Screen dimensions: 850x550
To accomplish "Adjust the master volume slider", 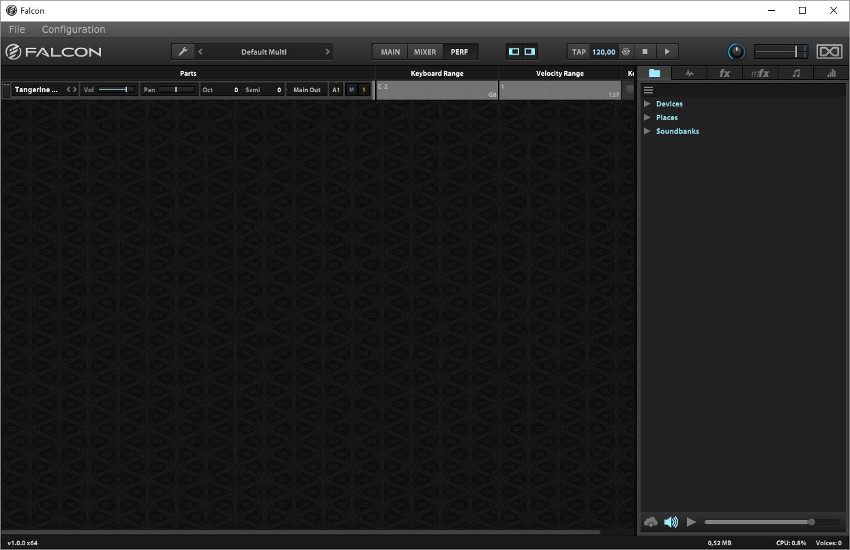I will point(781,51).
